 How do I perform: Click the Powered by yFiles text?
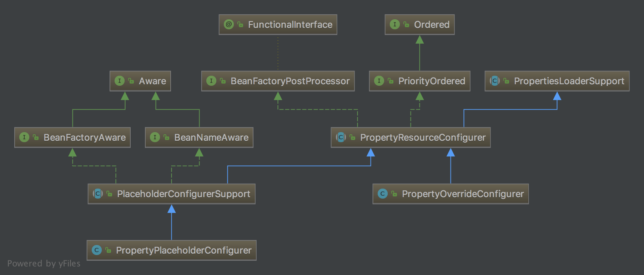44,264
